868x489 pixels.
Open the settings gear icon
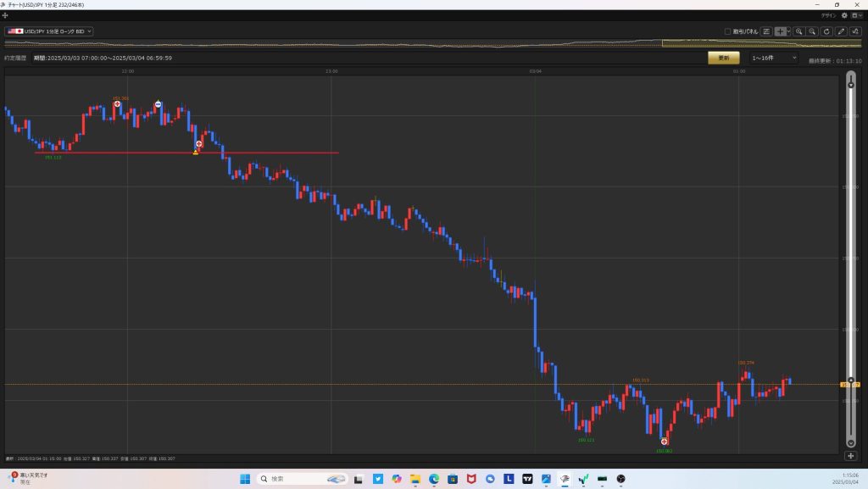point(844,15)
